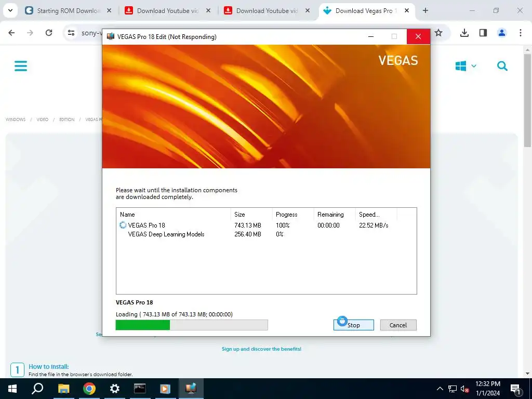This screenshot has height=399, width=532.
Task: Open Settings gear from taskbar
Action: coord(115,389)
